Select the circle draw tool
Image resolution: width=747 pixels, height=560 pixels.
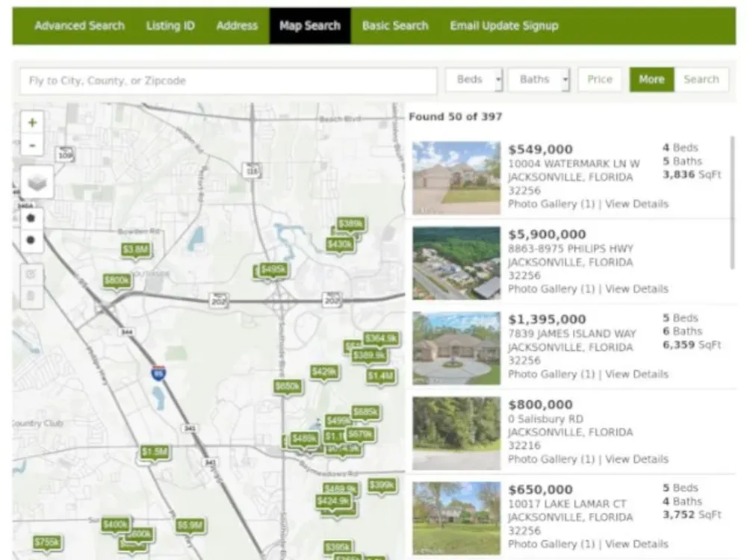click(31, 240)
